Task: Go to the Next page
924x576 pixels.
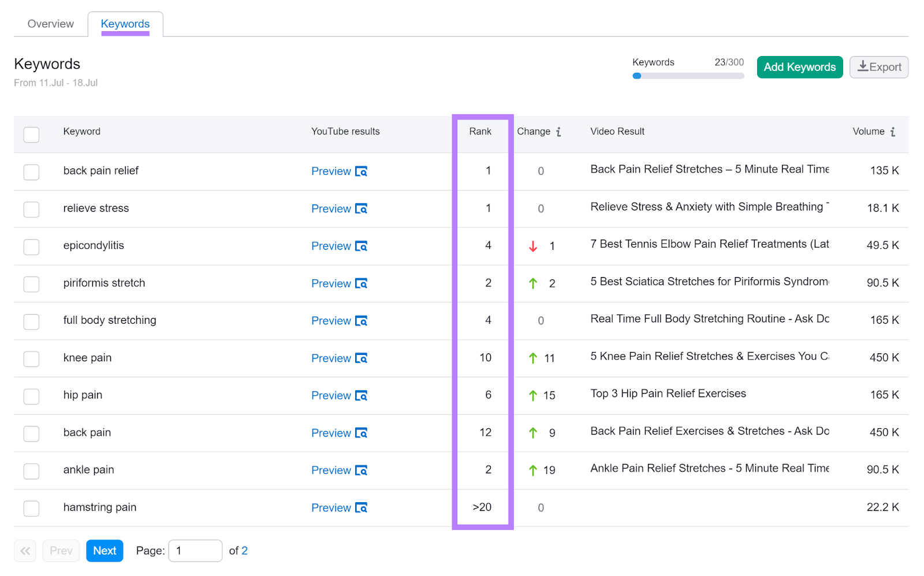Action: (104, 551)
